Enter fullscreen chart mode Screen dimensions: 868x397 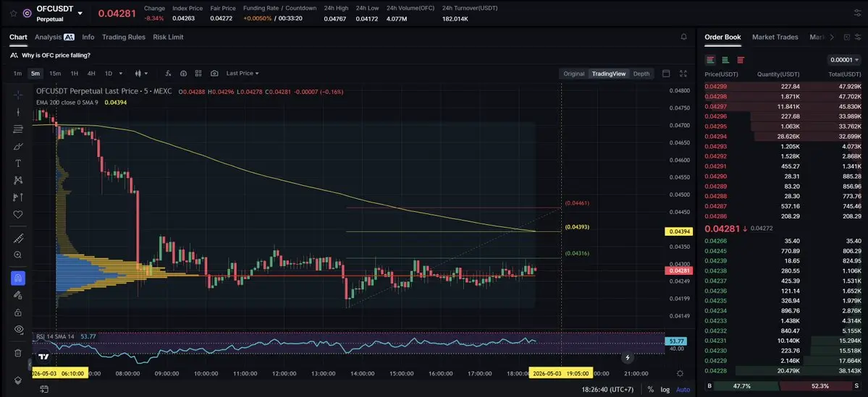[683, 74]
